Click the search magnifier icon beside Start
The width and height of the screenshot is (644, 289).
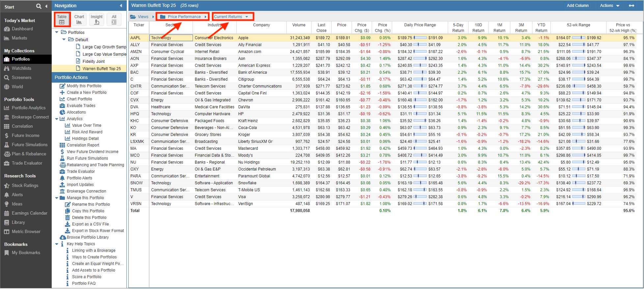[39, 6]
